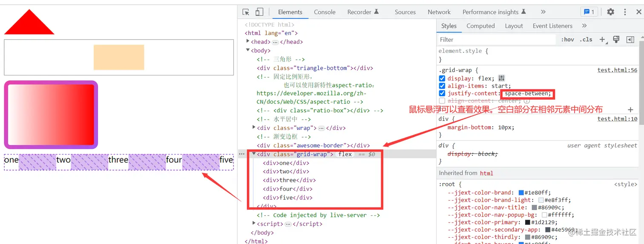Click the ellipsis badge inside script tag
Screen dimensions: 644x244
288,224
